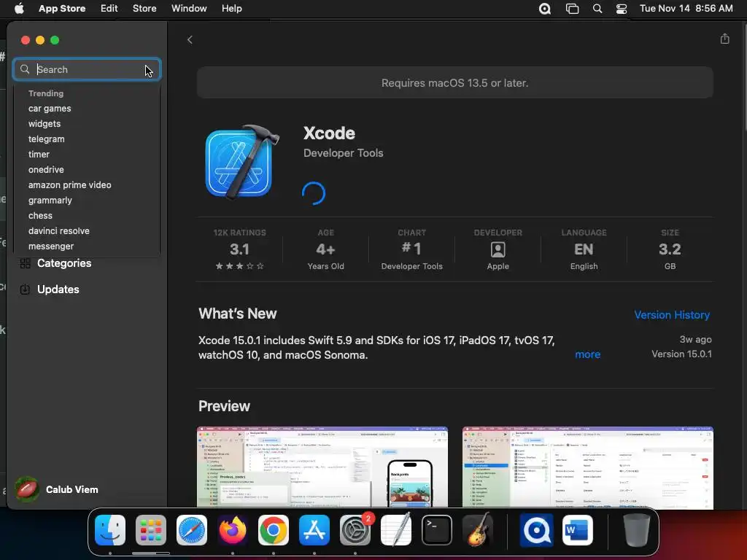Open the blue Q app in Dock

coord(536,530)
